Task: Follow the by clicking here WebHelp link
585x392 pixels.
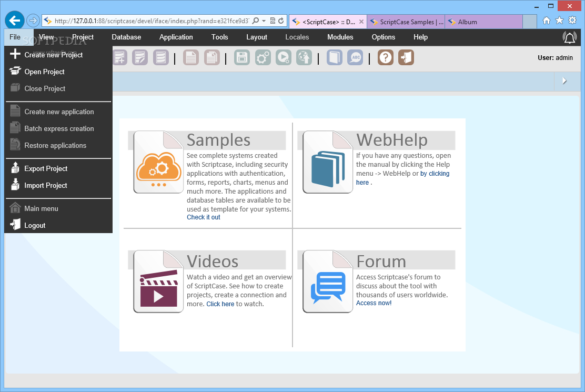Action: [x=435, y=174]
